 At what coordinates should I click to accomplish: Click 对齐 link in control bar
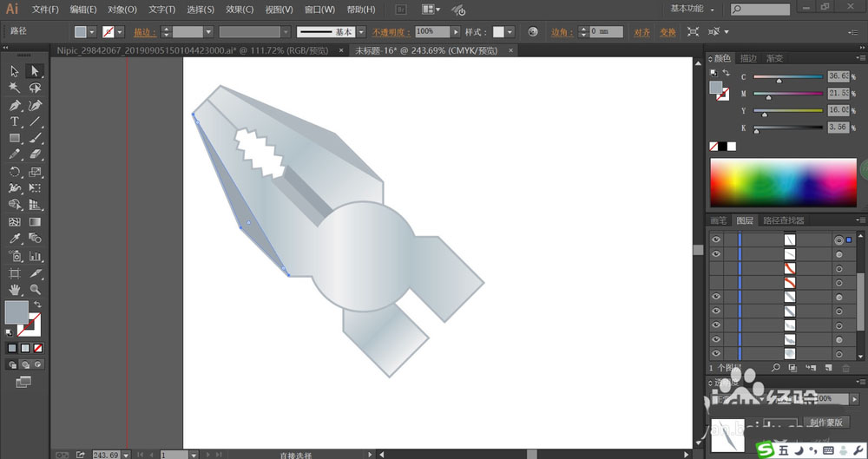point(642,32)
